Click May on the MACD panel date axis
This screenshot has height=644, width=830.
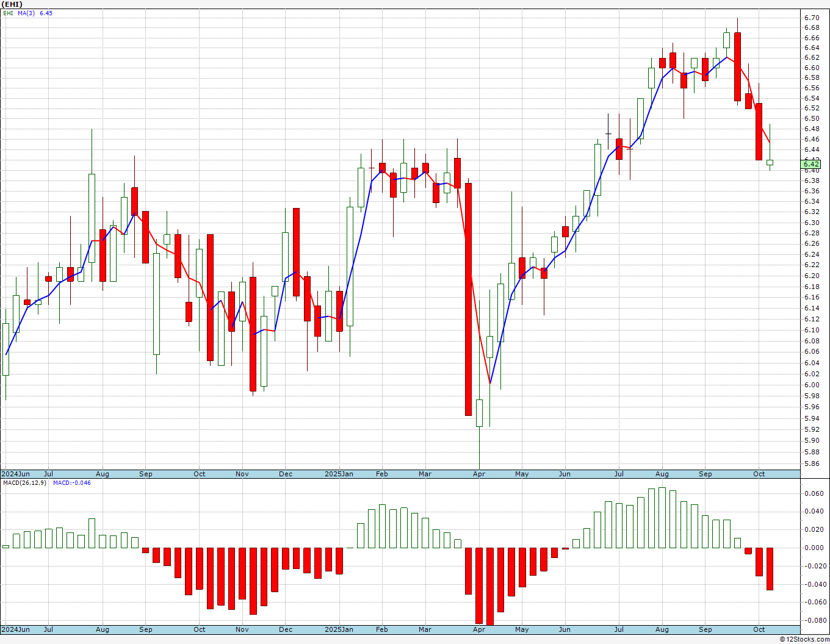click(522, 629)
